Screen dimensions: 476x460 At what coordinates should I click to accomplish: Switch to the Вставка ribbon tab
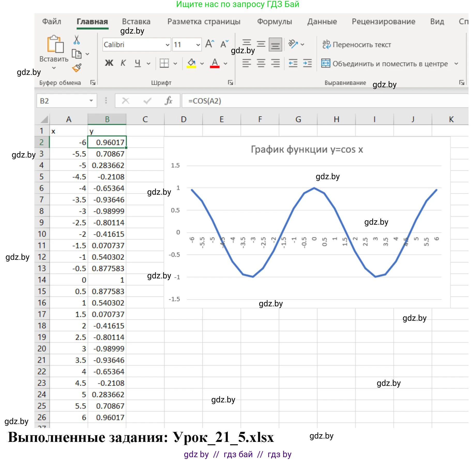[136, 21]
